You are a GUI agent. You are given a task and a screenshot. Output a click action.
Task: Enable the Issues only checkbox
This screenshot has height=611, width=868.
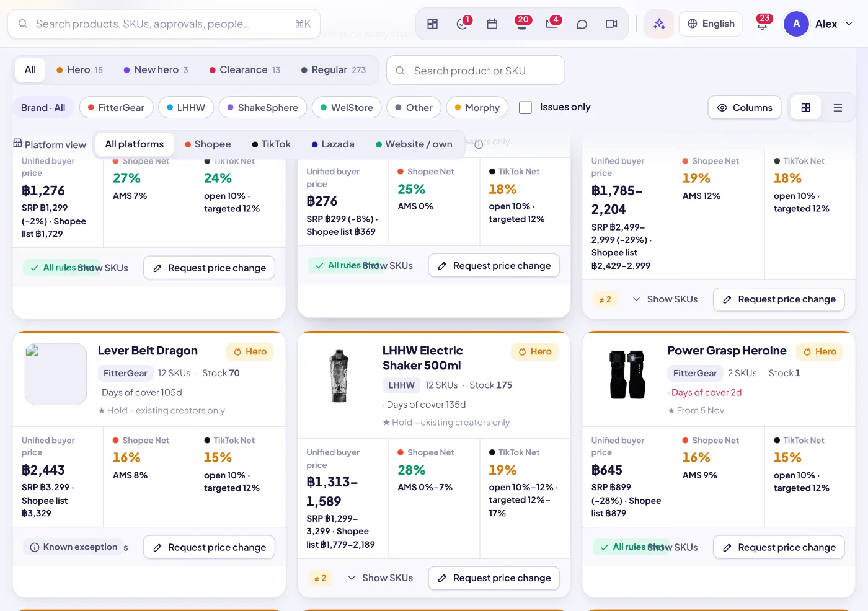coord(525,108)
